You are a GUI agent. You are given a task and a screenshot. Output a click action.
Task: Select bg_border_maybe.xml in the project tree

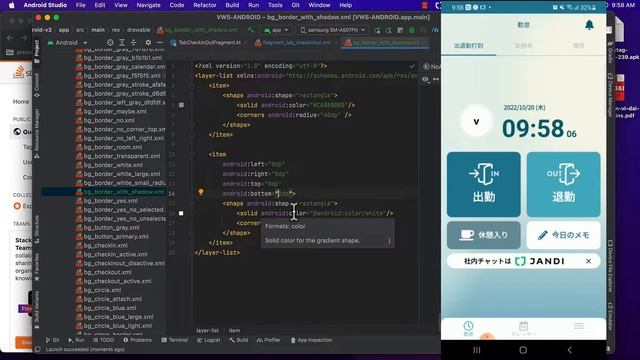[111, 111]
